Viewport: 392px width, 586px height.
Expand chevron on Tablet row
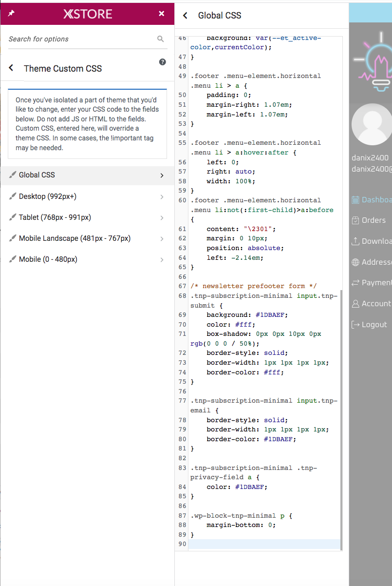point(162,218)
